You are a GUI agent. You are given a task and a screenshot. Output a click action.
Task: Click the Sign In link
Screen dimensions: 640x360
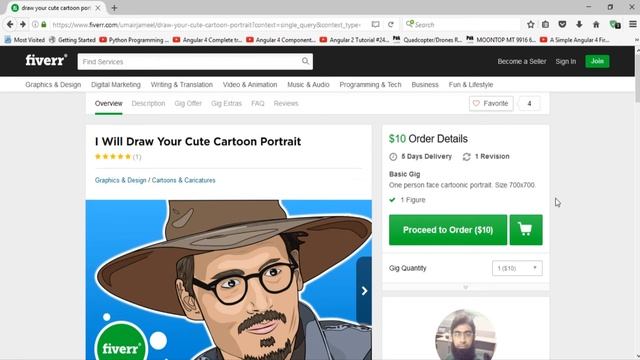click(566, 61)
